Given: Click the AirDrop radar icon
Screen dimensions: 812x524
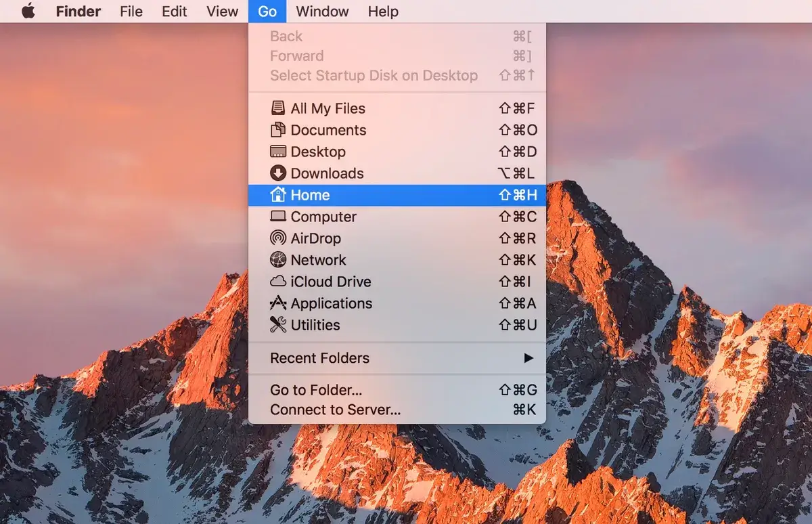Looking at the screenshot, I should coord(278,238).
